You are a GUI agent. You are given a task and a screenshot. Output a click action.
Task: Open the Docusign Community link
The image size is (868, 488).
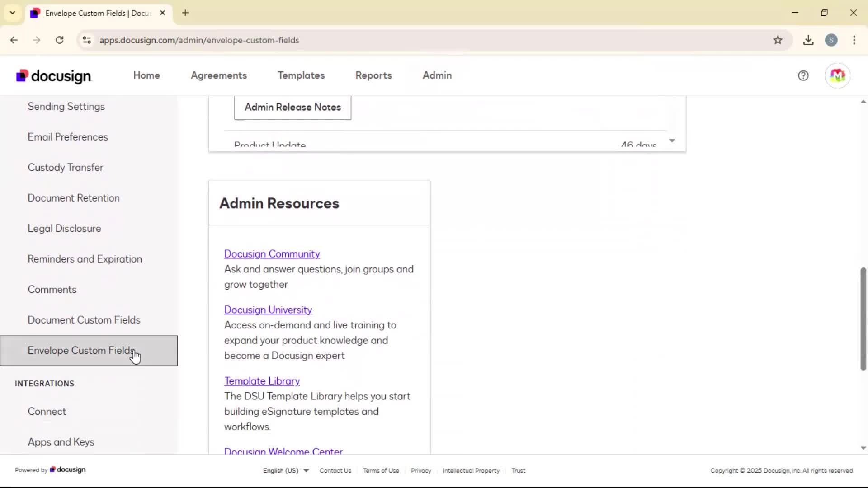click(272, 254)
